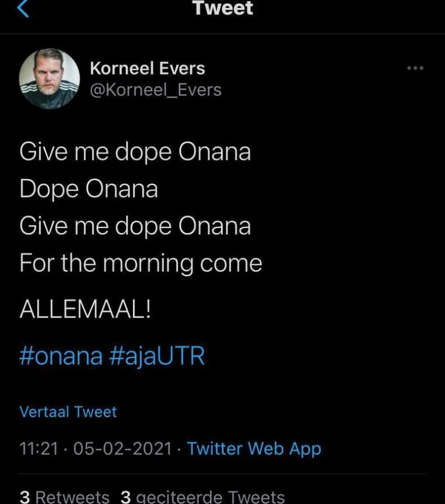Click the text 'For the morning come'
This screenshot has height=504, width=445.
140,263
